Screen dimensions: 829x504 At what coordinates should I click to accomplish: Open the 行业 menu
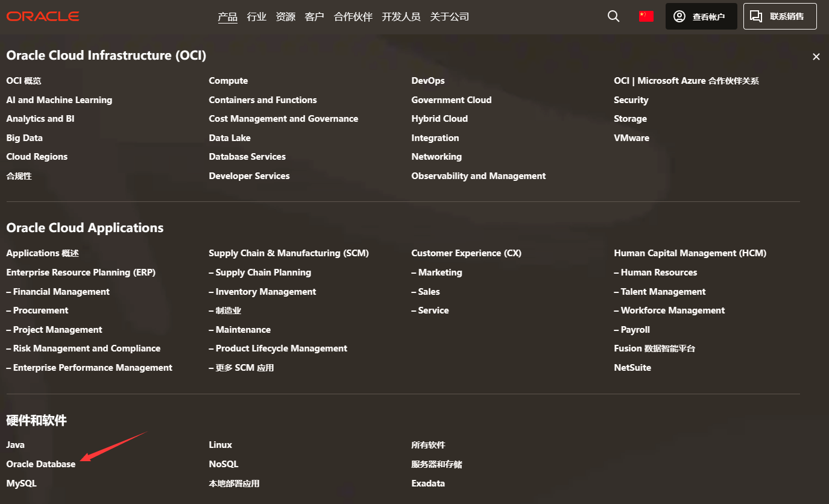click(x=257, y=17)
